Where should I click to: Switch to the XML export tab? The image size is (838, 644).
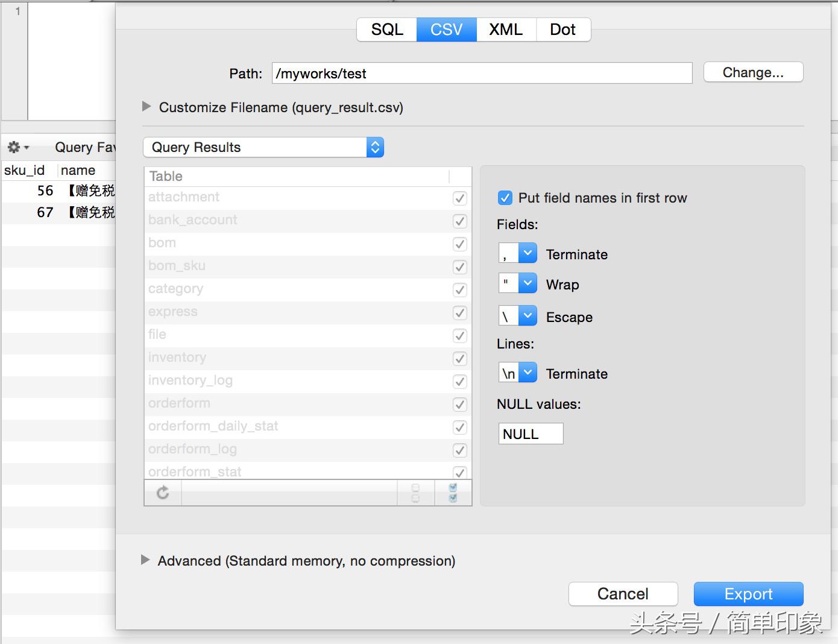505,30
